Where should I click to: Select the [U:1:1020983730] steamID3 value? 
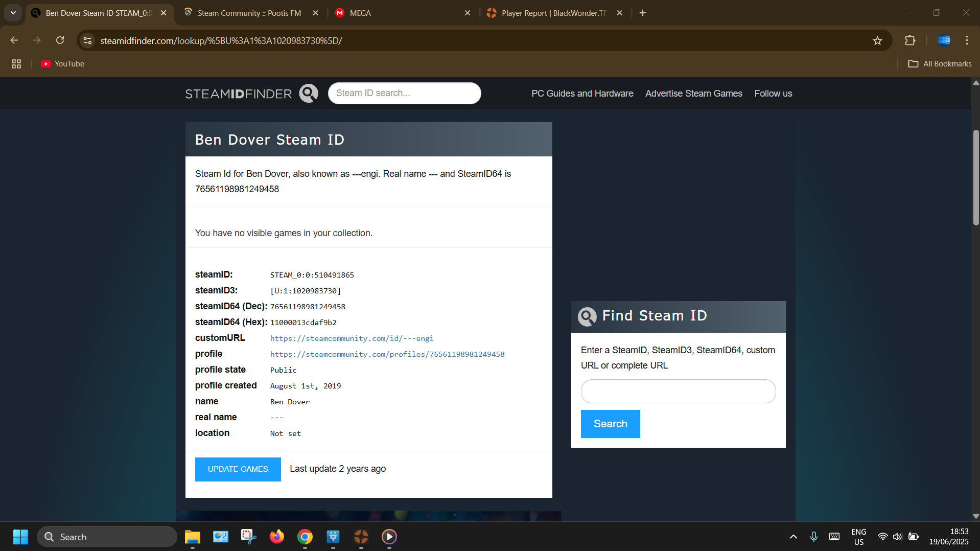tap(306, 291)
